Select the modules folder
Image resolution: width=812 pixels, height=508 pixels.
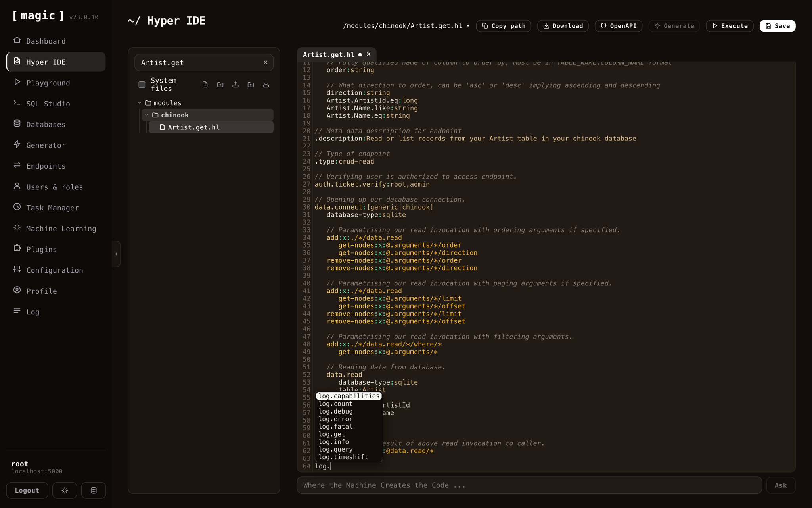pyautogui.click(x=167, y=103)
